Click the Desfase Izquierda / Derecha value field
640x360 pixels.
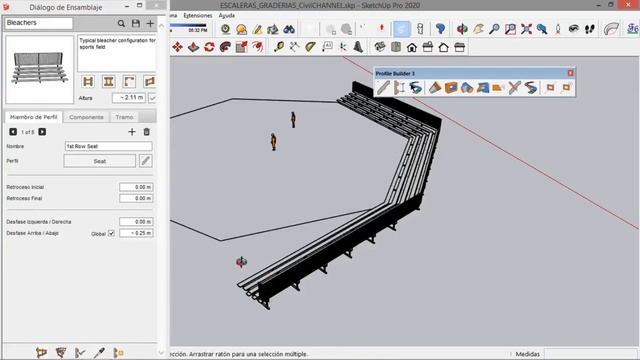point(136,222)
